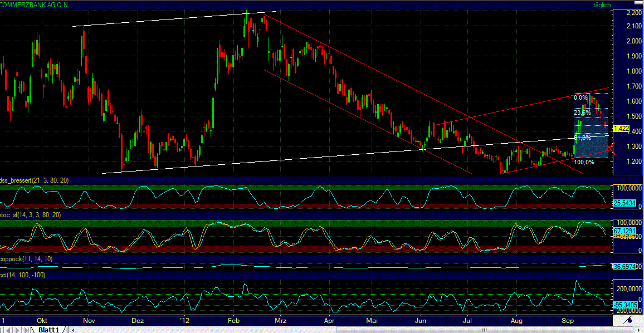Click the cyan value box showing 36,6974

pos(625,266)
